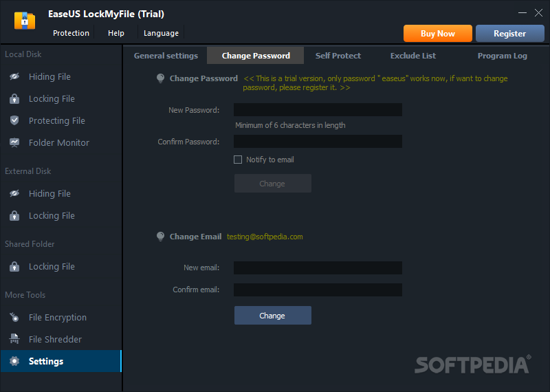Image resolution: width=550 pixels, height=392 pixels.
Task: Click the eye icon for Local Disk Hiding File
Action: 14,76
